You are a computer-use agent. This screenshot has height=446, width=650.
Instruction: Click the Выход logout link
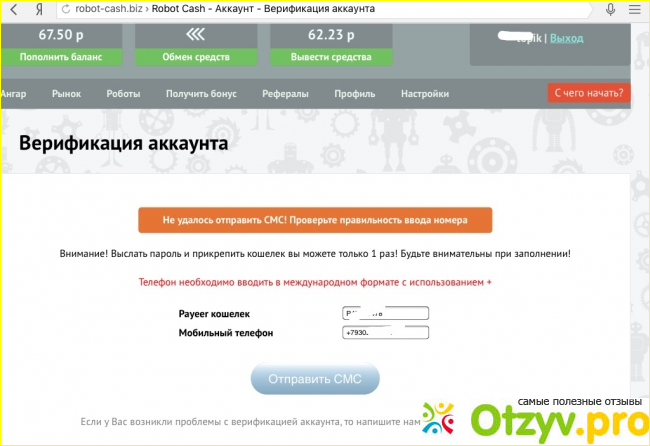[566, 38]
